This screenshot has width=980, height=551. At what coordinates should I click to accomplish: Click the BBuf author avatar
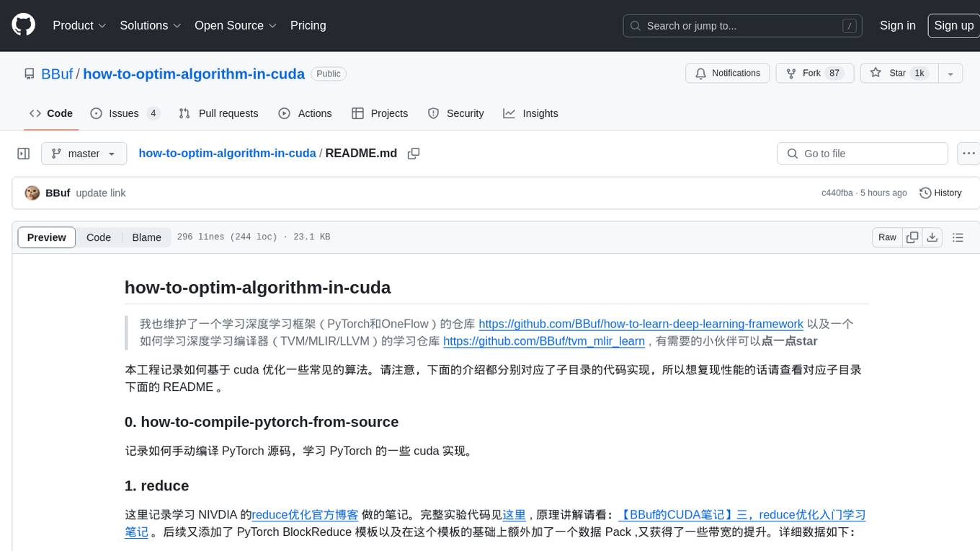[32, 193]
